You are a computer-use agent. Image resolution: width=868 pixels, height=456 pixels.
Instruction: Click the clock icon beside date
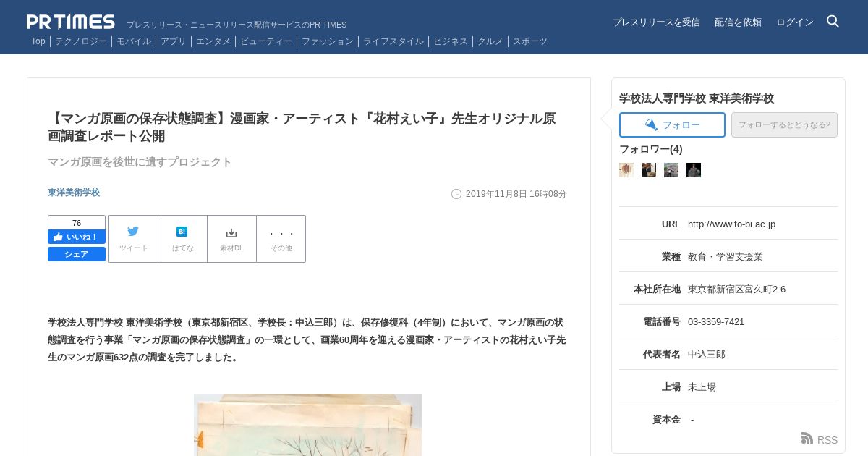pos(456,194)
